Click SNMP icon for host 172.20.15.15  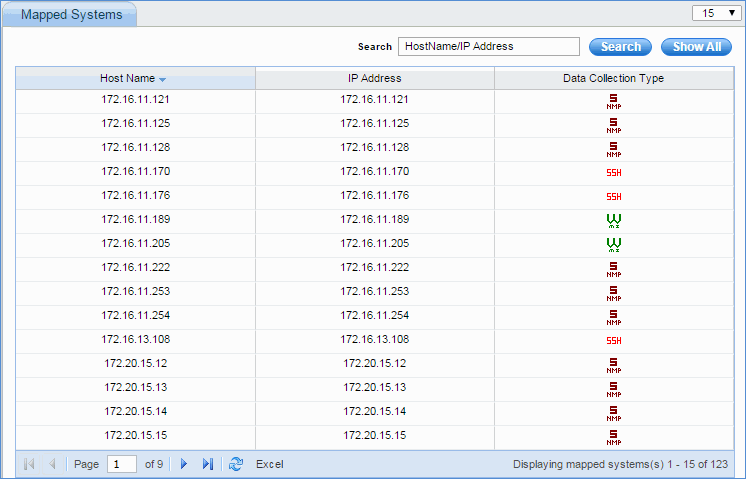click(x=613, y=437)
